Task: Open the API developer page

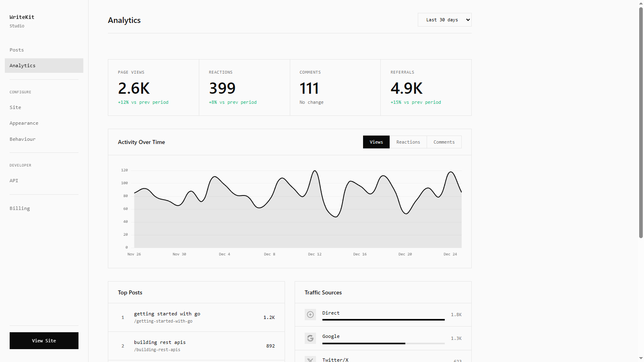Action: [14, 181]
